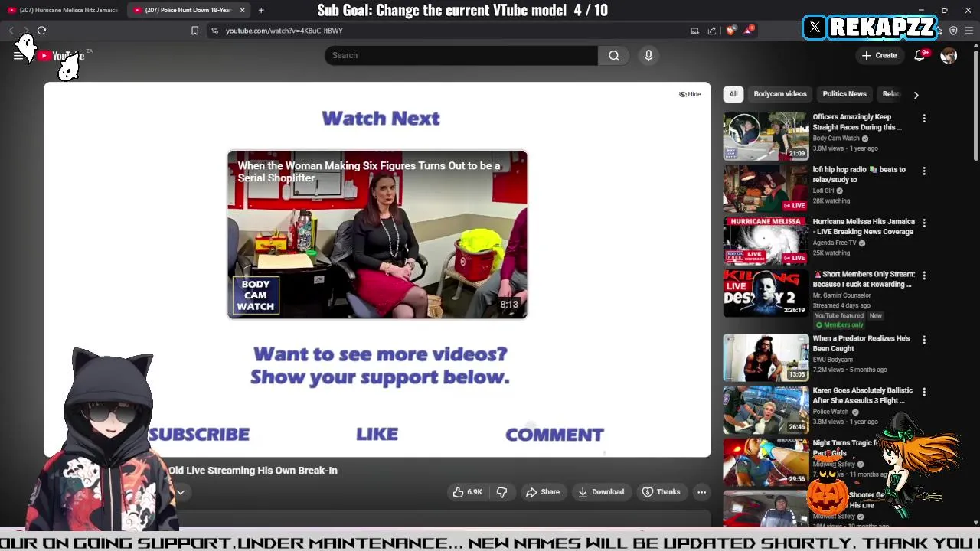
Task: Click in the YouTube search field
Action: coord(461,55)
